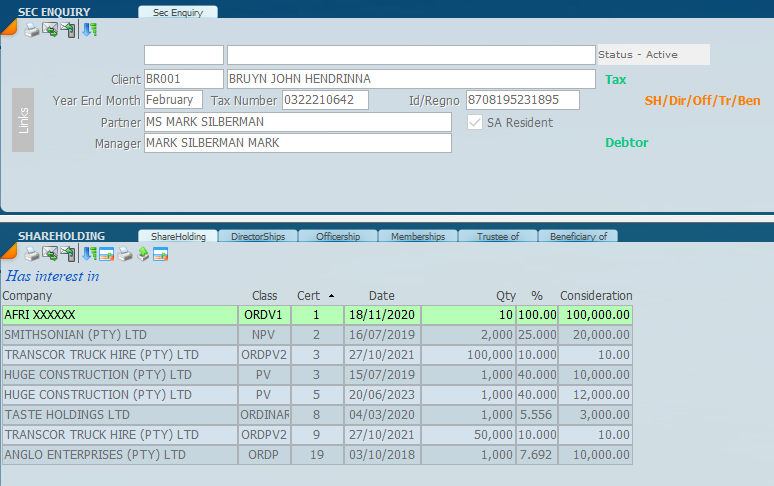Sort table by the Cert column header
This screenshot has height=486, width=774.
coord(309,296)
